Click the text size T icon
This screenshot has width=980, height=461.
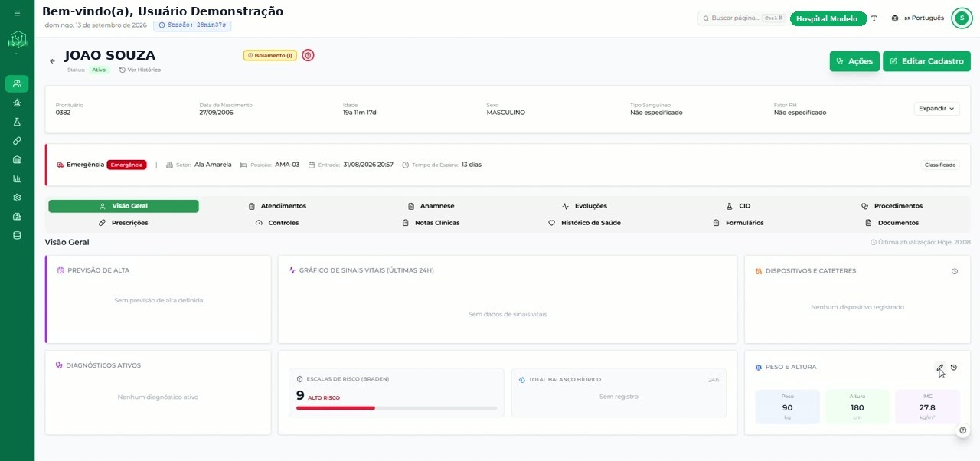pyautogui.click(x=874, y=18)
